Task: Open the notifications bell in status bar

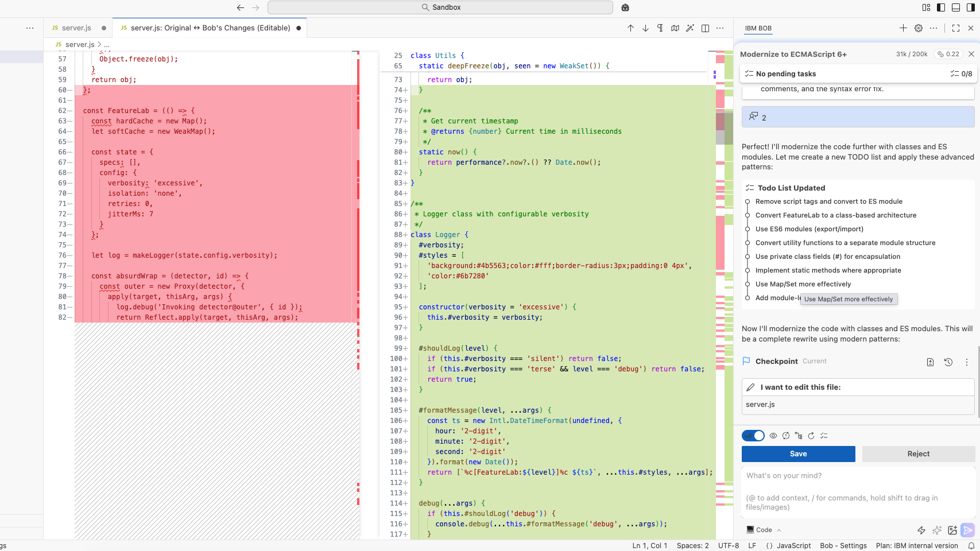Action: click(x=971, y=546)
